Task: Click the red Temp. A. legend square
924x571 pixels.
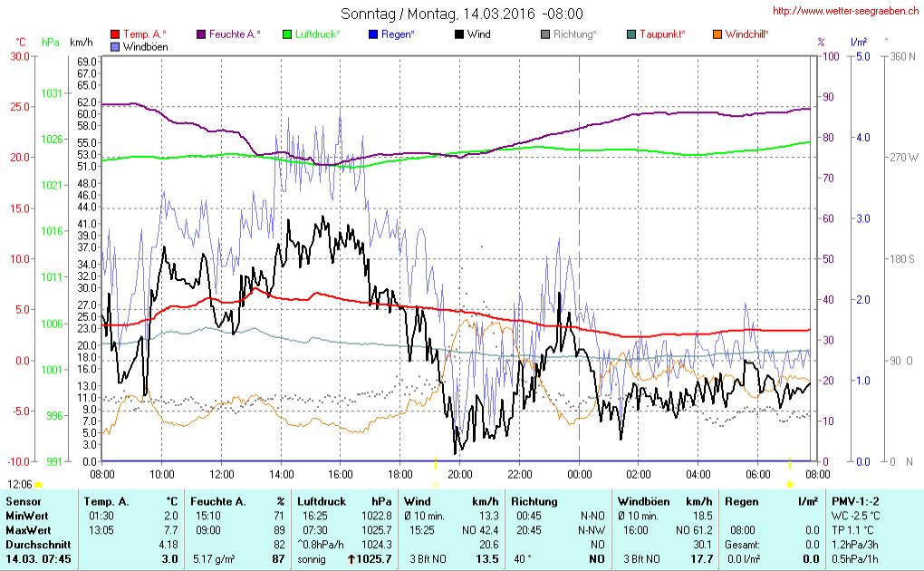Action: coord(114,34)
